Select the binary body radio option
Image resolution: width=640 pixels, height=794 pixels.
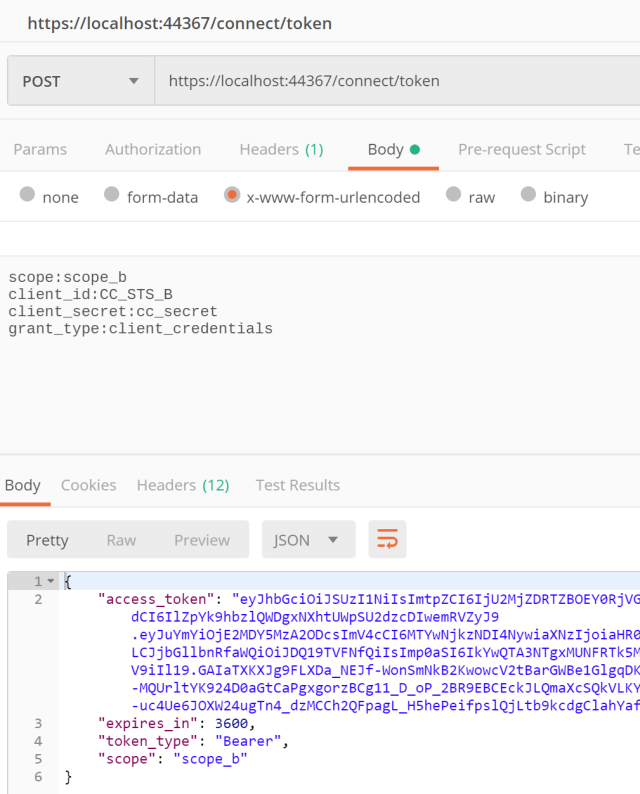pos(528,195)
